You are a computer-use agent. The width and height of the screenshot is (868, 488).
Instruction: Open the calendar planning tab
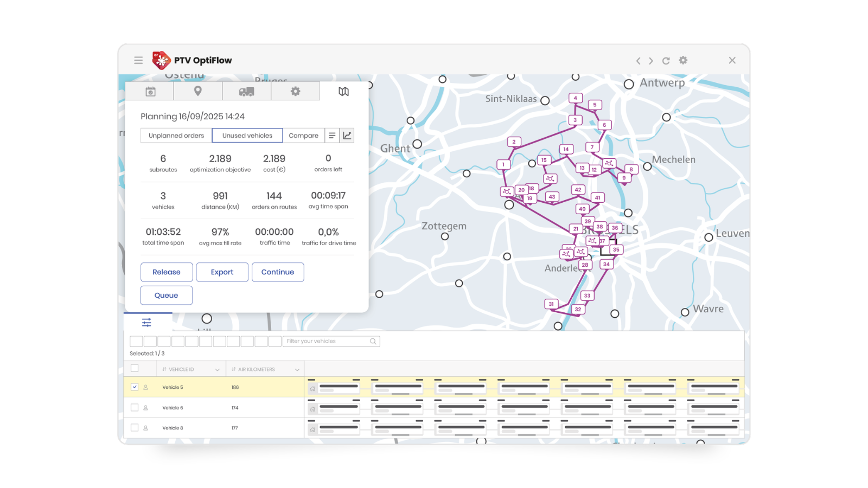click(x=150, y=92)
